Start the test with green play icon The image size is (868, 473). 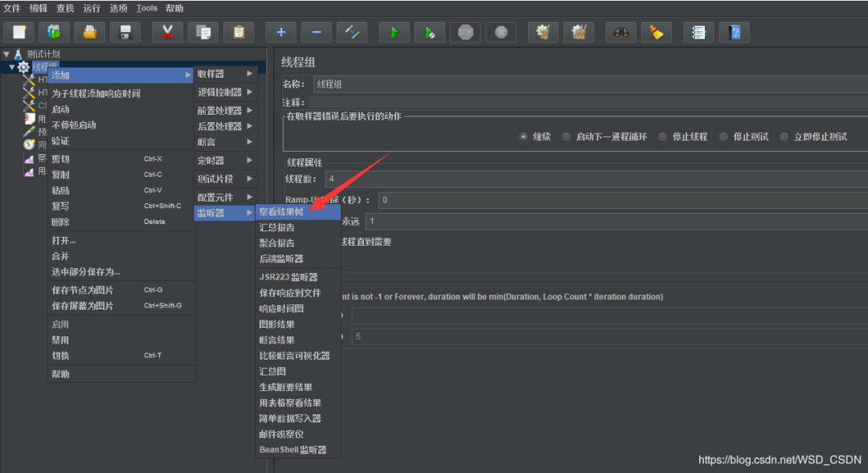[x=394, y=33]
